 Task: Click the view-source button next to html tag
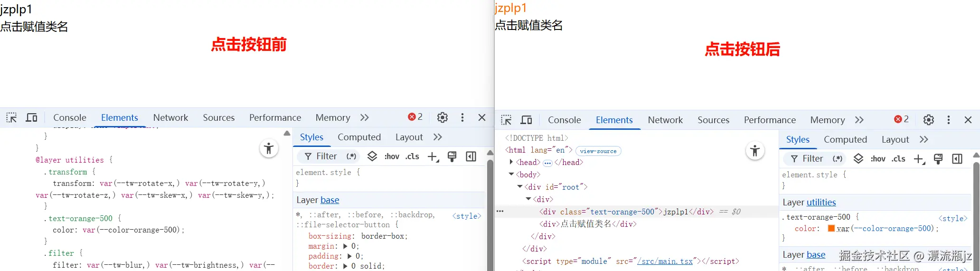pyautogui.click(x=598, y=151)
